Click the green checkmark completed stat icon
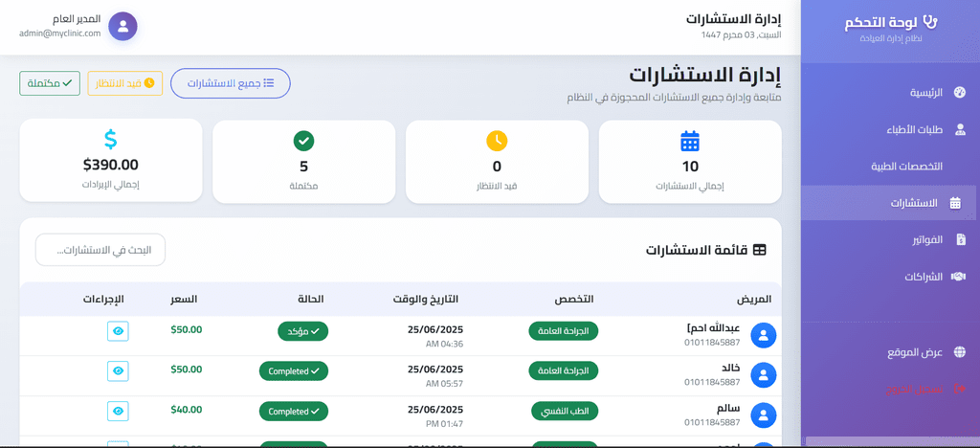 click(x=303, y=141)
